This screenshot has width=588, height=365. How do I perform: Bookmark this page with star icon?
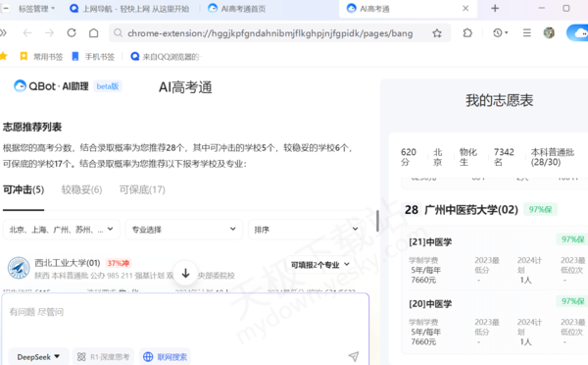[437, 33]
